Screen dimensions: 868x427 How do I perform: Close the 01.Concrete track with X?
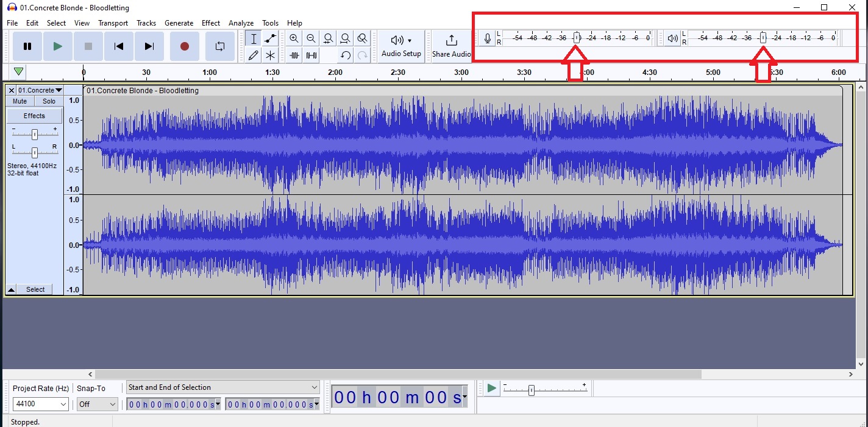[x=11, y=90]
